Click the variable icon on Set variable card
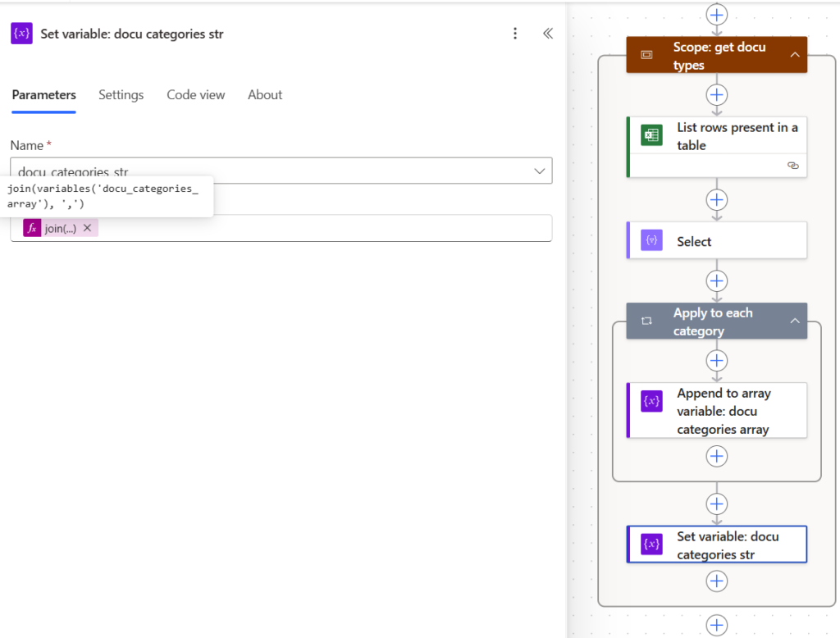 click(x=651, y=545)
